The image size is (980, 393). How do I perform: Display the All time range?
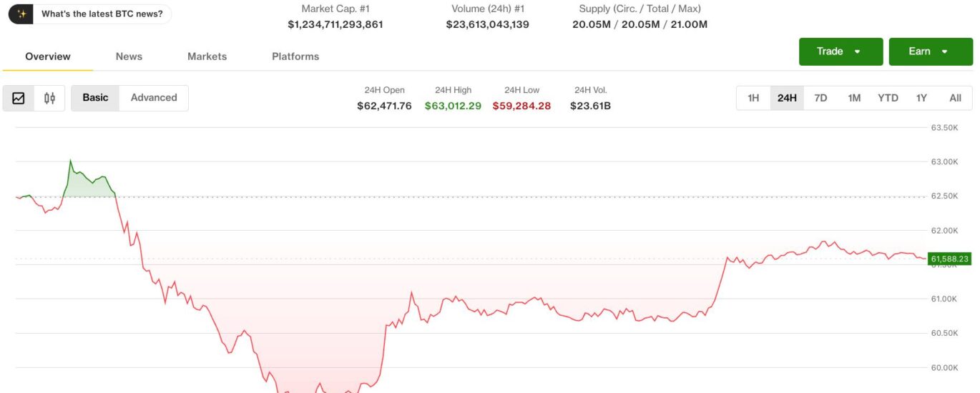955,98
